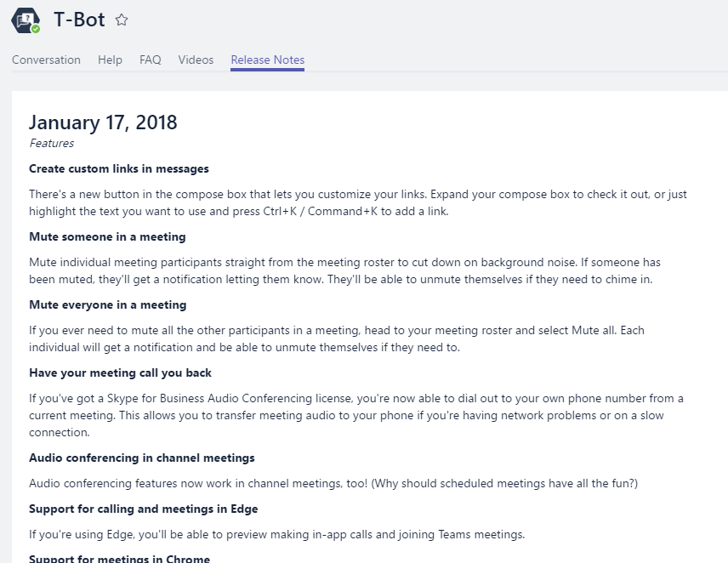Select the Videos tab
The height and width of the screenshot is (563, 728).
[x=196, y=60]
